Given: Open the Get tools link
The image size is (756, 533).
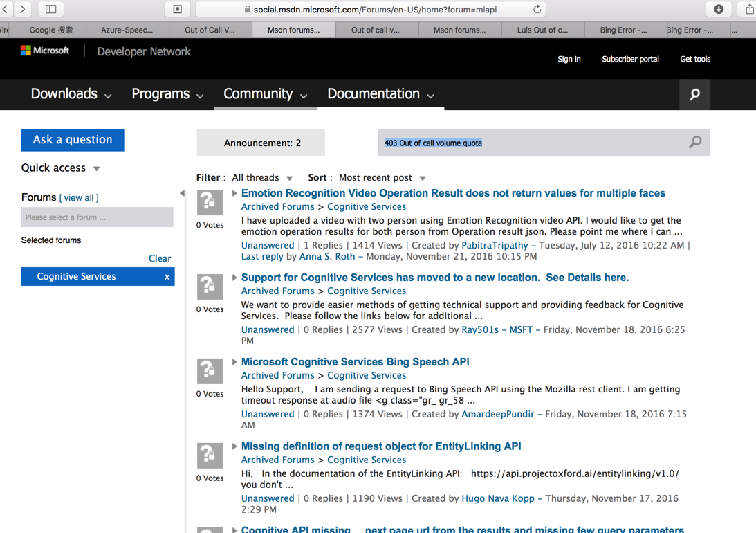Looking at the screenshot, I should tap(695, 59).
